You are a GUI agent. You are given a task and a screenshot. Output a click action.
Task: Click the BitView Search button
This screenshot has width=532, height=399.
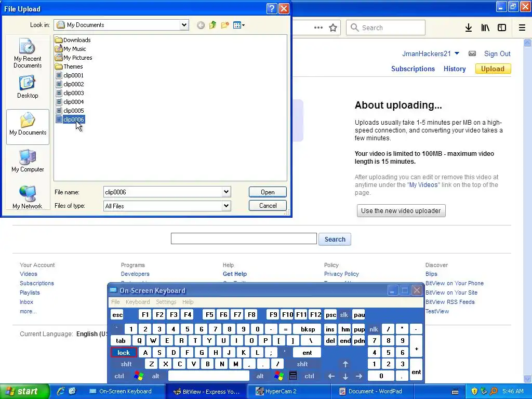[335, 239]
